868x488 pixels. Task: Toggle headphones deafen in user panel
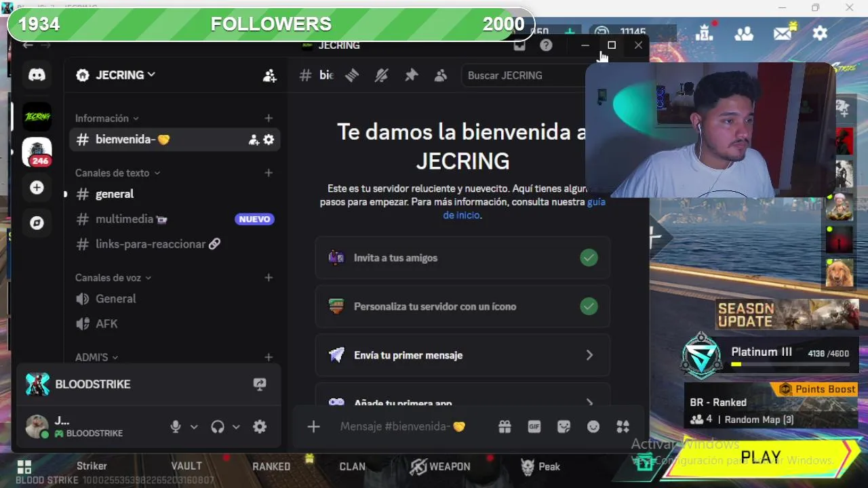click(218, 426)
